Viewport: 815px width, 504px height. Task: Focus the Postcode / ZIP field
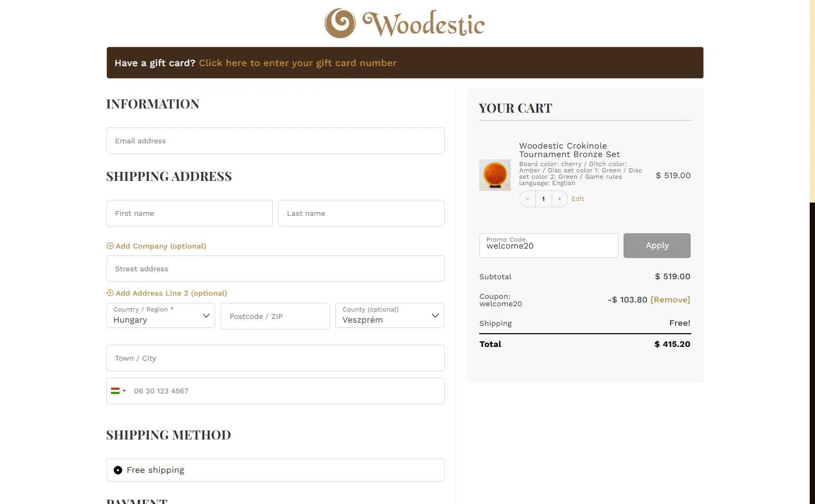pyautogui.click(x=275, y=316)
